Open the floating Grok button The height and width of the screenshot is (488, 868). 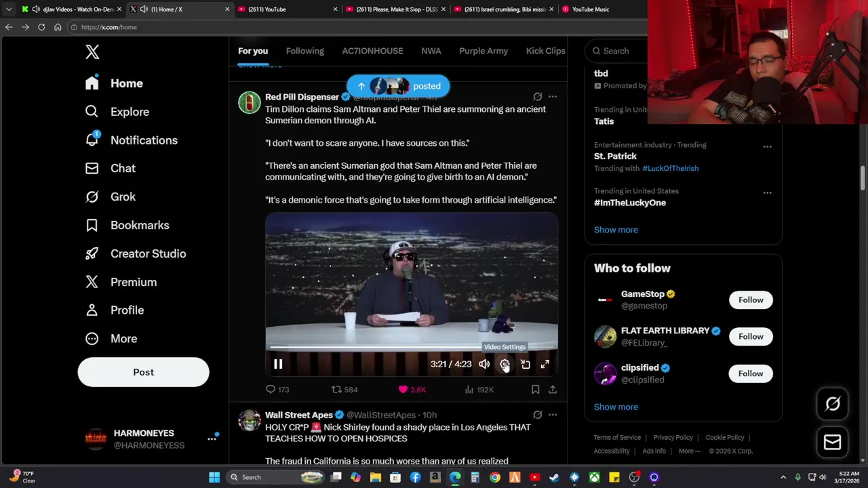point(833,404)
